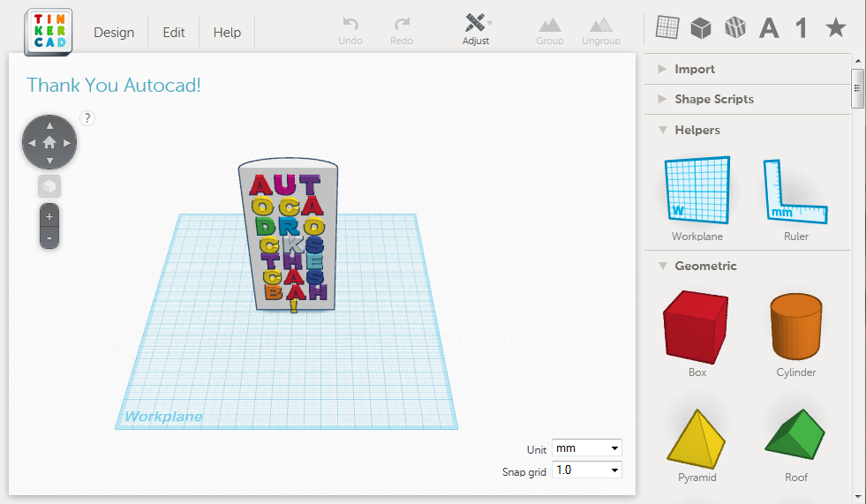Screen dimensions: 866x504
Task: Open the Help menu
Action: click(x=227, y=33)
